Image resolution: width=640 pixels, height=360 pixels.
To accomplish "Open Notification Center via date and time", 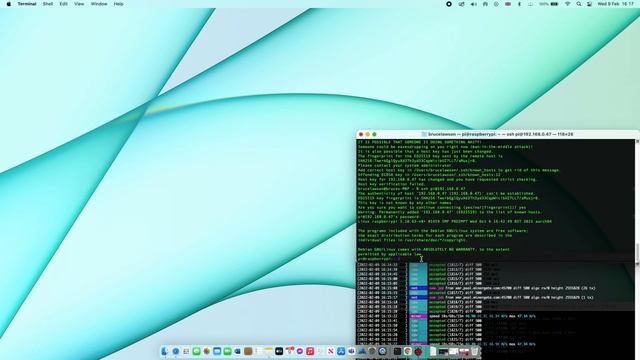I will (x=616, y=4).
